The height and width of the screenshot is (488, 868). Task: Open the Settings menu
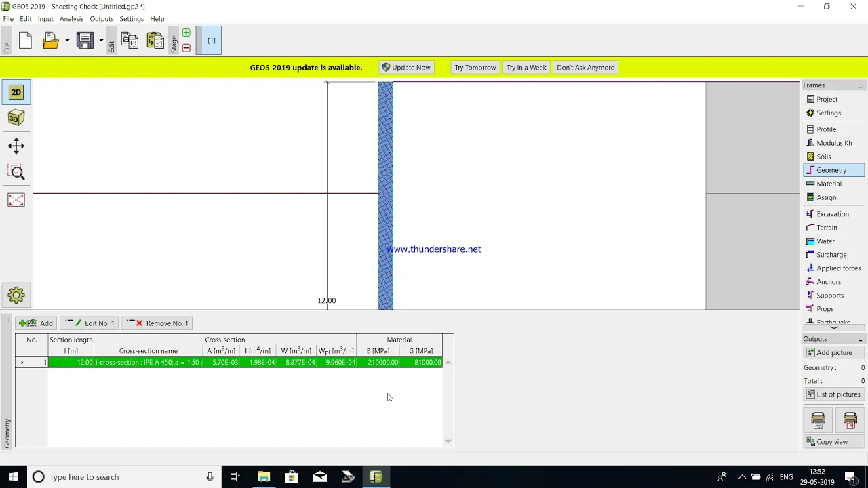point(132,19)
